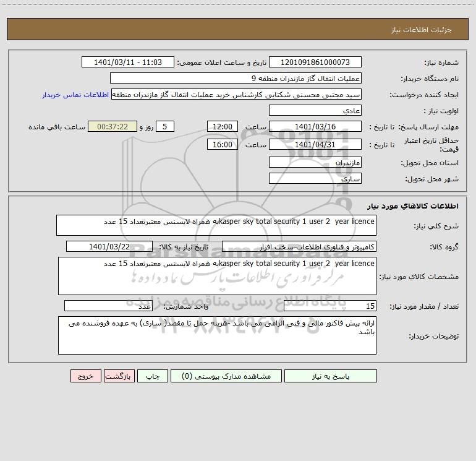The height and width of the screenshot is (461, 476).
Task: Click the buyer organization name field
Action: [x=236, y=78]
